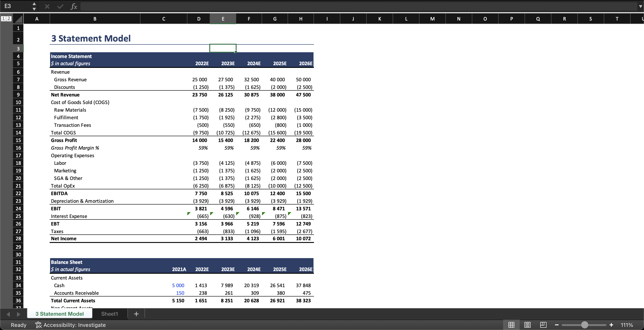Click the previous sheet arrow
Image resolution: width=644 pixels, height=330 pixels.
[8, 314]
